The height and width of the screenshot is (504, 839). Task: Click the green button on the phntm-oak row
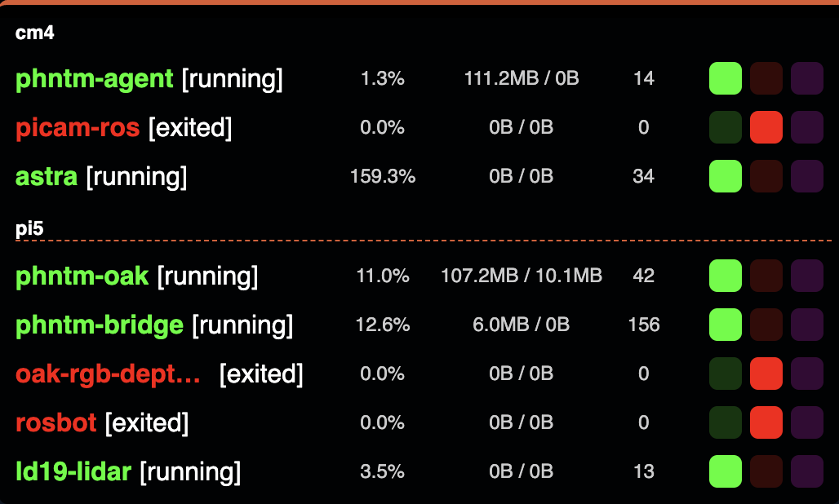[725, 276]
